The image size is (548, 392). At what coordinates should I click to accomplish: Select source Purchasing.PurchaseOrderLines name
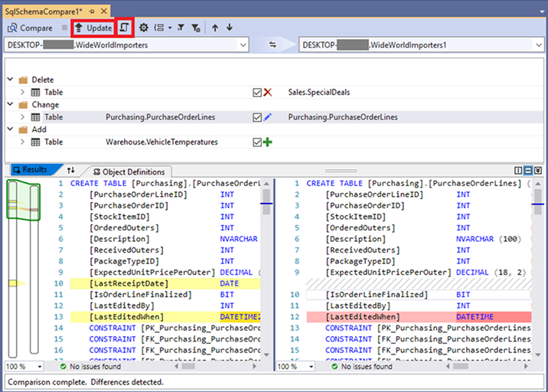pyautogui.click(x=161, y=117)
